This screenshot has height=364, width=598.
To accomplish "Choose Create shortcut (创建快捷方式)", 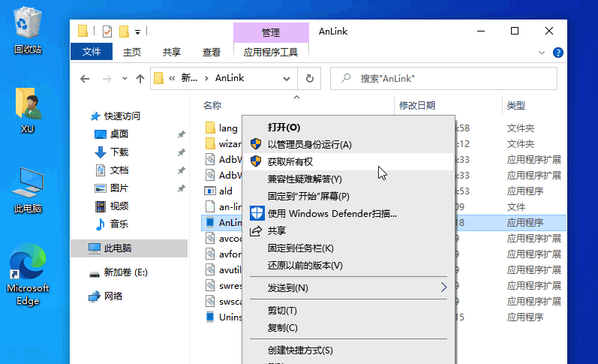I will (x=349, y=350).
